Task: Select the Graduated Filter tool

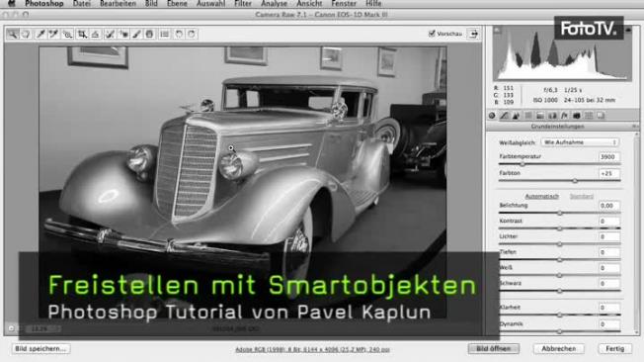Action: pyautogui.click(x=149, y=34)
